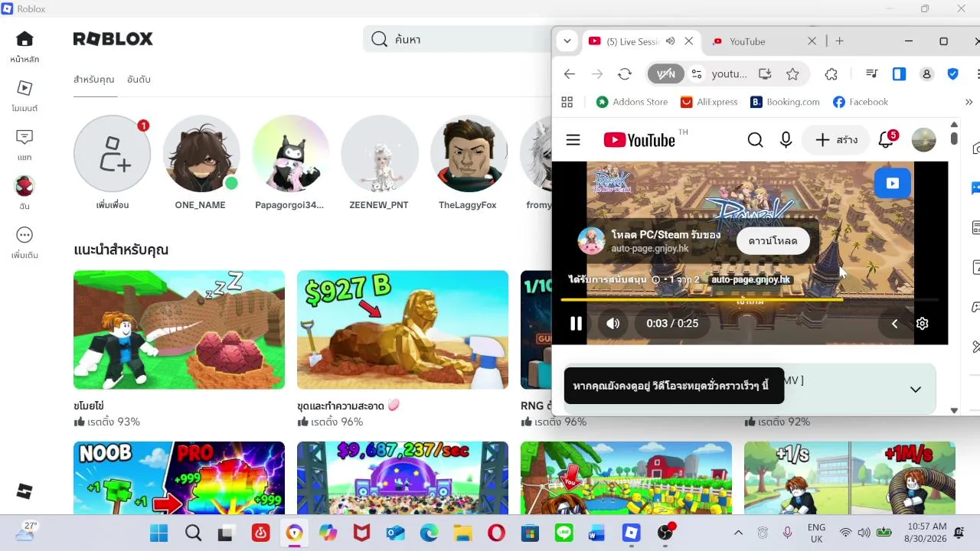Open YouTube search icon
This screenshot has width=980, height=551.
click(x=755, y=140)
